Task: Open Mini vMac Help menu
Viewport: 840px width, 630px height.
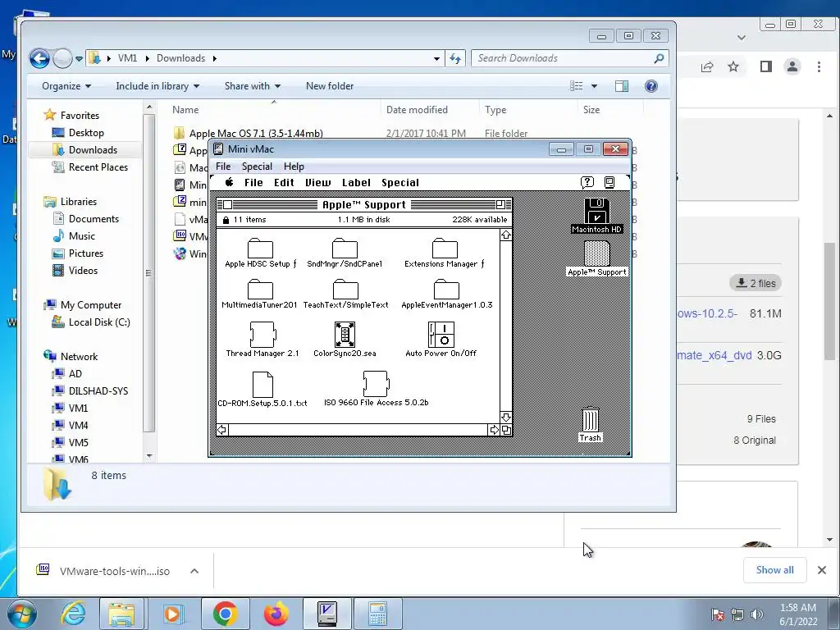Action: [294, 166]
